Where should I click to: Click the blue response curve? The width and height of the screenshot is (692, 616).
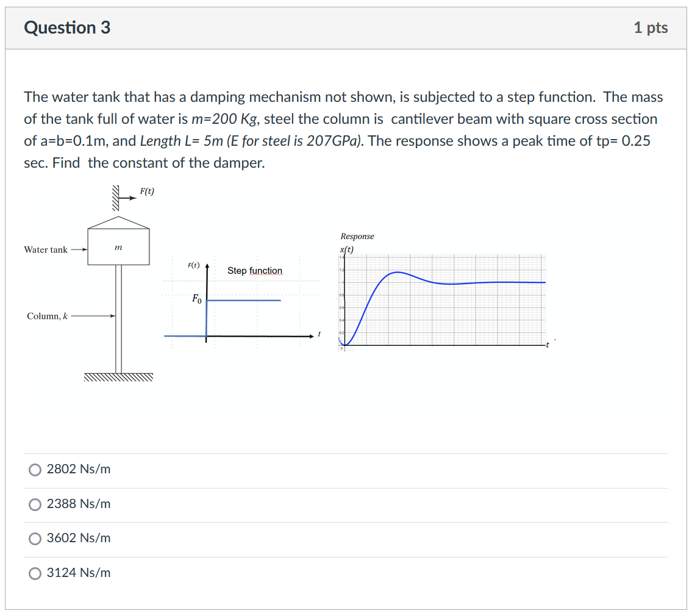pos(396,273)
